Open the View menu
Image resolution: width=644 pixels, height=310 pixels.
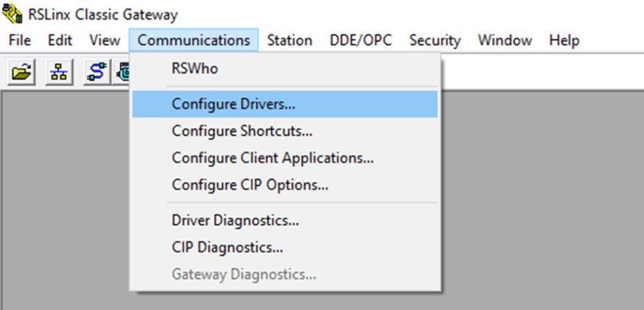(104, 40)
